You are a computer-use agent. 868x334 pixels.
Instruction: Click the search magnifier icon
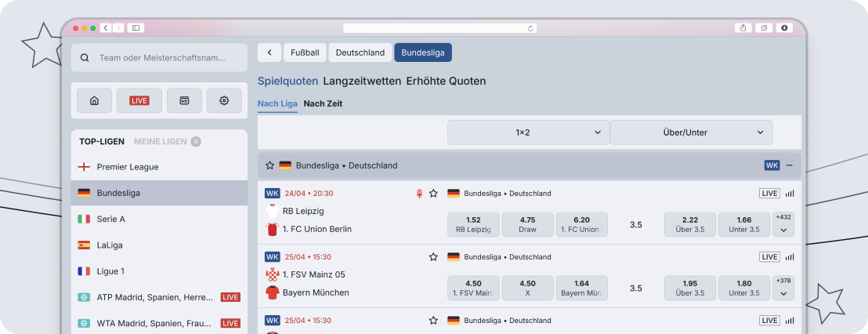[85, 57]
